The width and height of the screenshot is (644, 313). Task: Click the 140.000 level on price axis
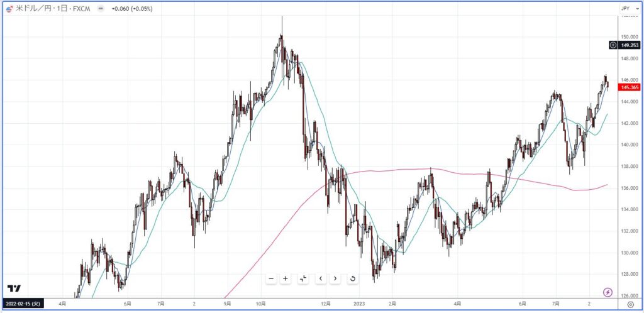tap(630, 145)
